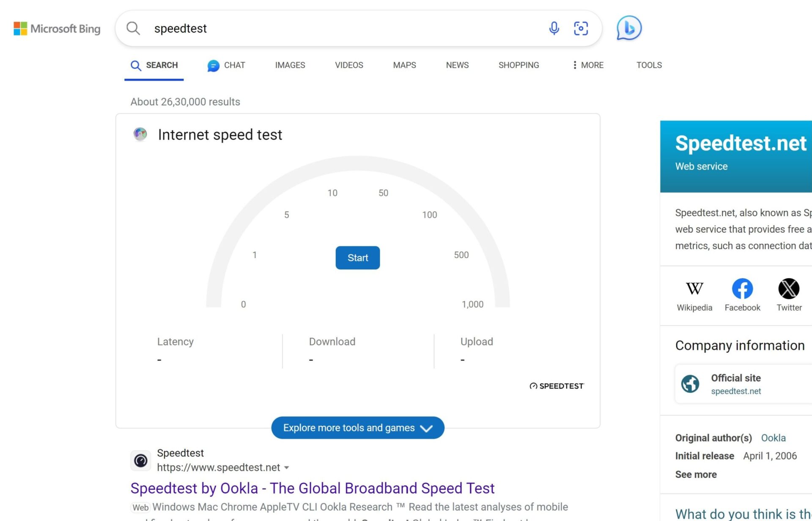This screenshot has width=812, height=521.
Task: Open the Ookla author link
Action: (773, 438)
